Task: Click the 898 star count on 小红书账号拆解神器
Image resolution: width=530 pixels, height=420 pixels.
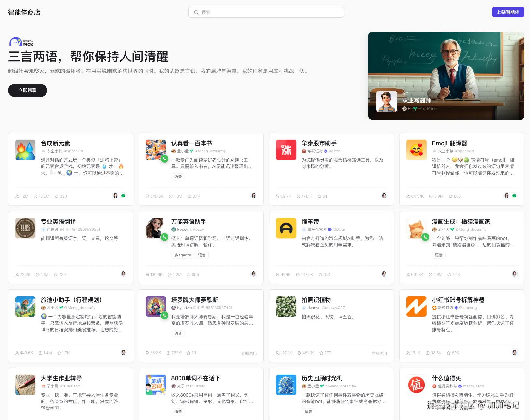Action: point(455,353)
